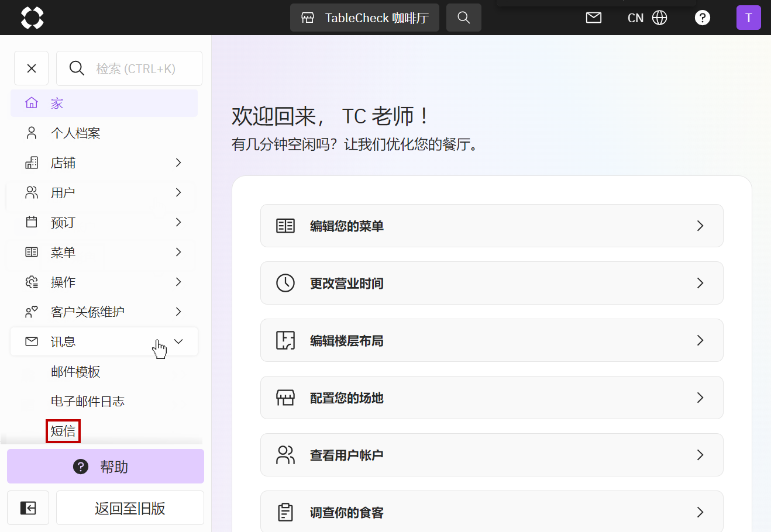Click the 返回至旧版 button
The height and width of the screenshot is (532, 771).
tap(130, 508)
